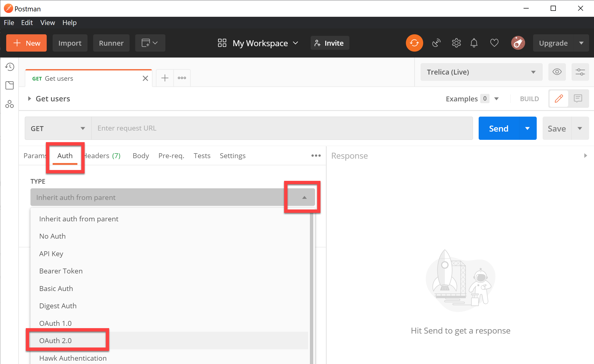Open the File menu
Image resolution: width=594 pixels, height=364 pixels.
(x=9, y=23)
